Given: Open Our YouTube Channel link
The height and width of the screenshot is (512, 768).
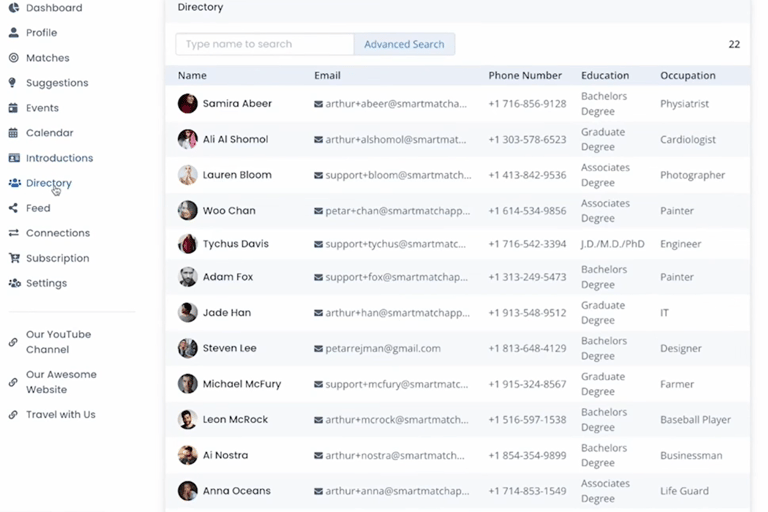Looking at the screenshot, I should coord(58,342).
